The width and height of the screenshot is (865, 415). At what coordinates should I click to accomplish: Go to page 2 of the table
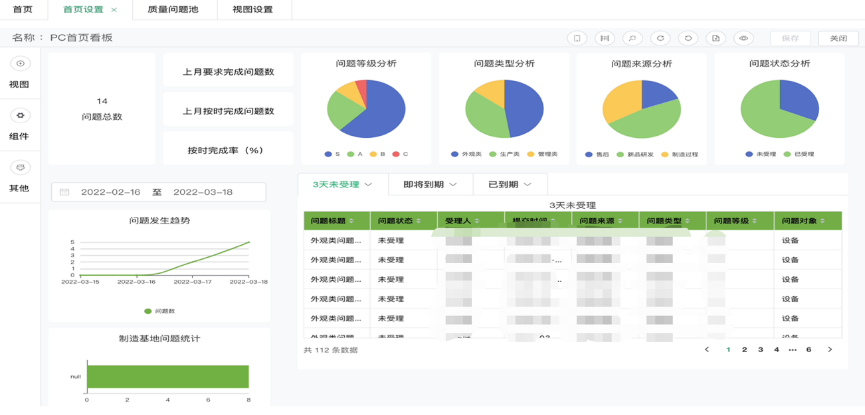click(x=744, y=350)
